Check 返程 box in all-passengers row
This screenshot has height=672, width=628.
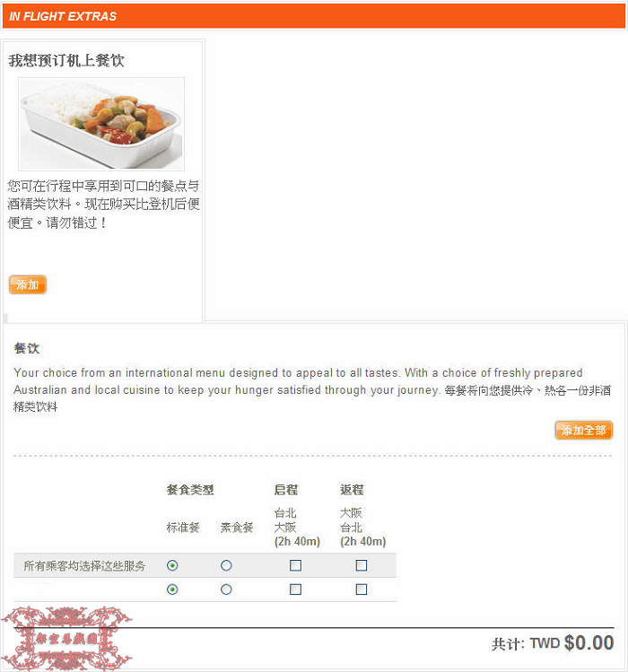[x=362, y=565]
